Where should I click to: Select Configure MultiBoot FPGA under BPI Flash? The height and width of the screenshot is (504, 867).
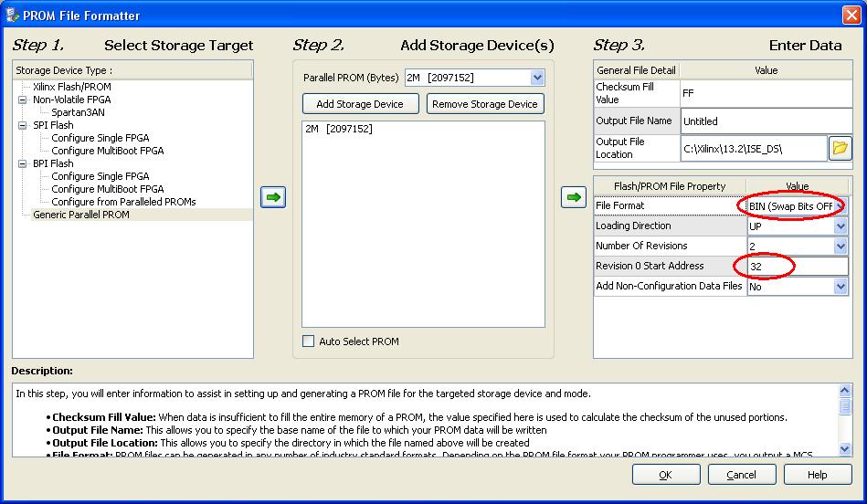[x=107, y=188]
